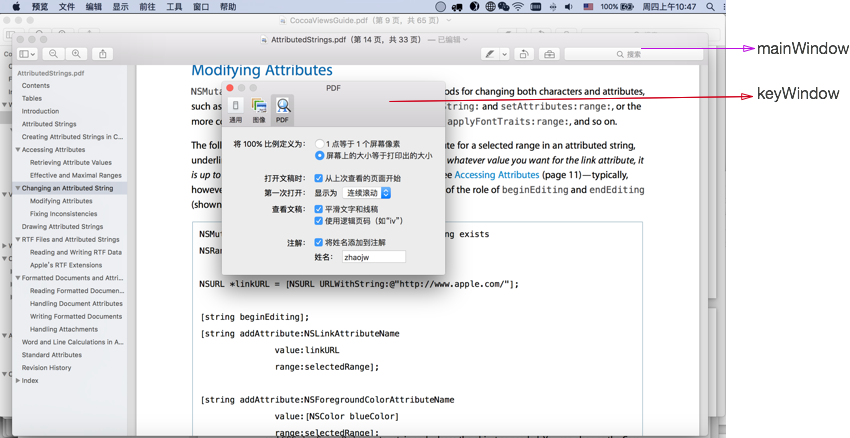Open the 通用 (General) preferences pane
This screenshot has height=438, width=850.
235,110
